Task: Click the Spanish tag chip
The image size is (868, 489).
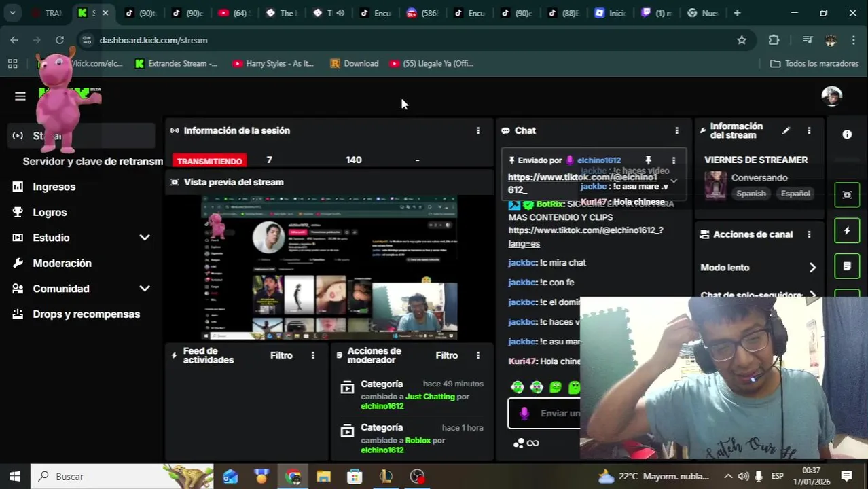Action: coord(751,194)
